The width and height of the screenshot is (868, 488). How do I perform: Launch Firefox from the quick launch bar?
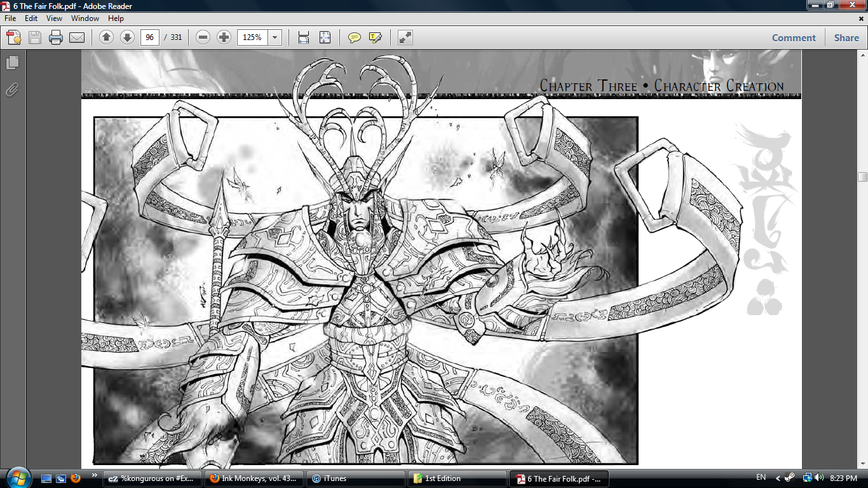[x=76, y=478]
